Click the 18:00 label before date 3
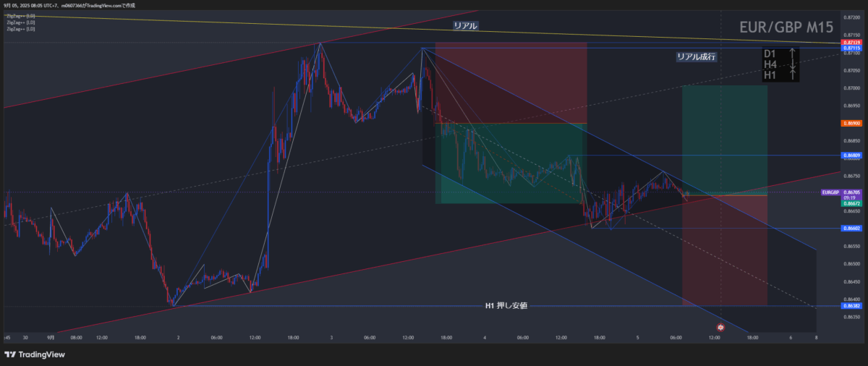 pyautogui.click(x=294, y=338)
